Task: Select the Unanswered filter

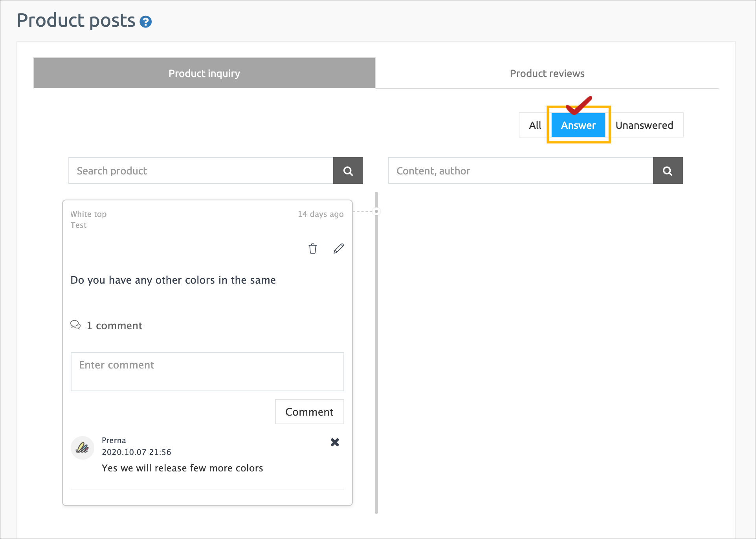Action: point(644,125)
